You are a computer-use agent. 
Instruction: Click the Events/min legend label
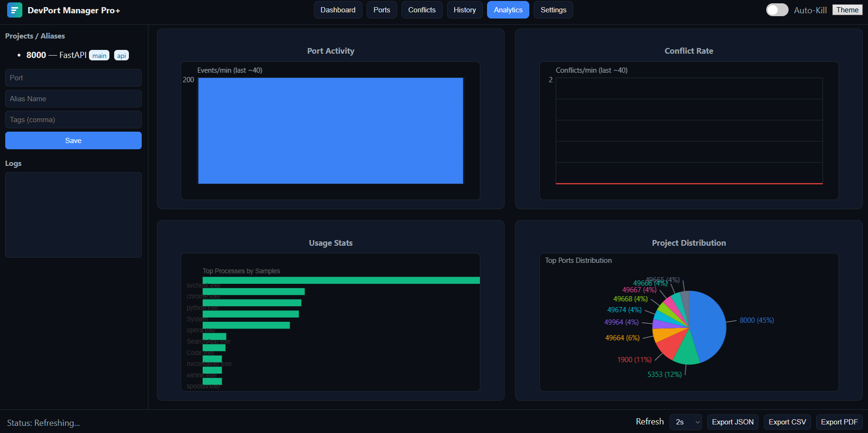pos(230,70)
